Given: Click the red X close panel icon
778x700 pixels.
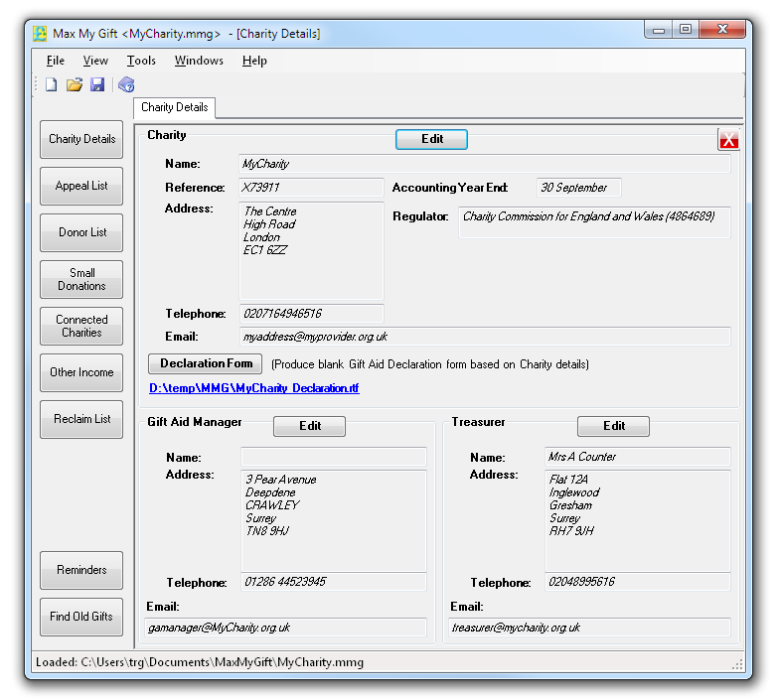Looking at the screenshot, I should tap(728, 140).
